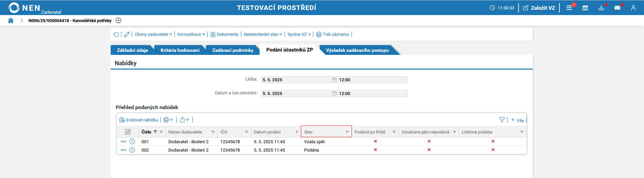Click Podaná po lhůtě cross for offer 001
The width and height of the screenshot is (644, 178).
[375, 141]
